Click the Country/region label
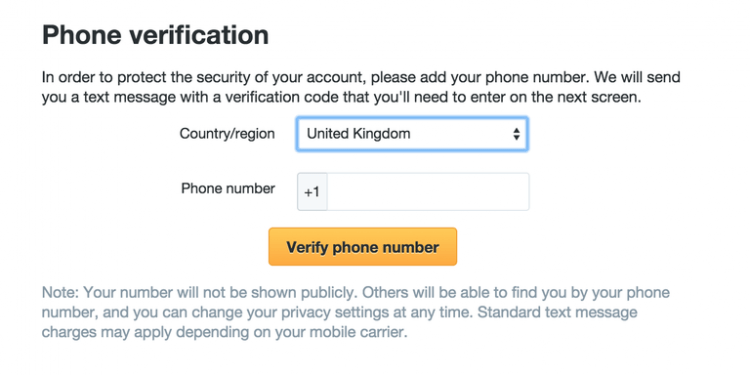The width and height of the screenshot is (750, 375). click(x=227, y=133)
